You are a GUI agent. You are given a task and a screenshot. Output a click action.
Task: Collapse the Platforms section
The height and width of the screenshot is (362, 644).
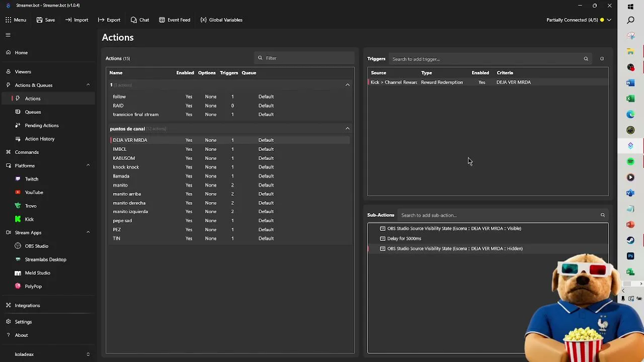pyautogui.click(x=88, y=165)
